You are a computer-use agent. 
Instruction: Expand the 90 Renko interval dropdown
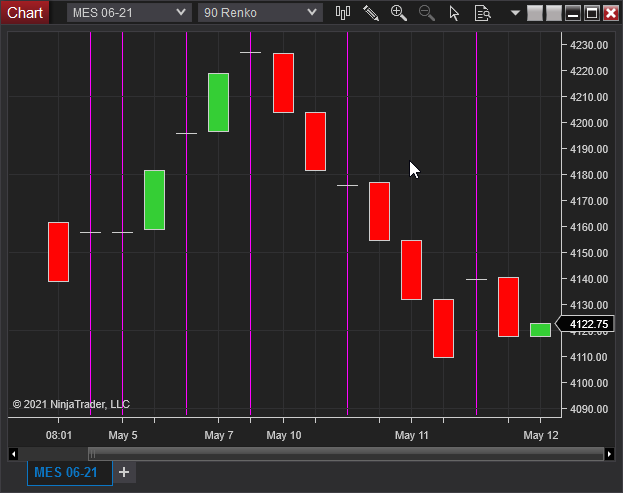point(260,13)
